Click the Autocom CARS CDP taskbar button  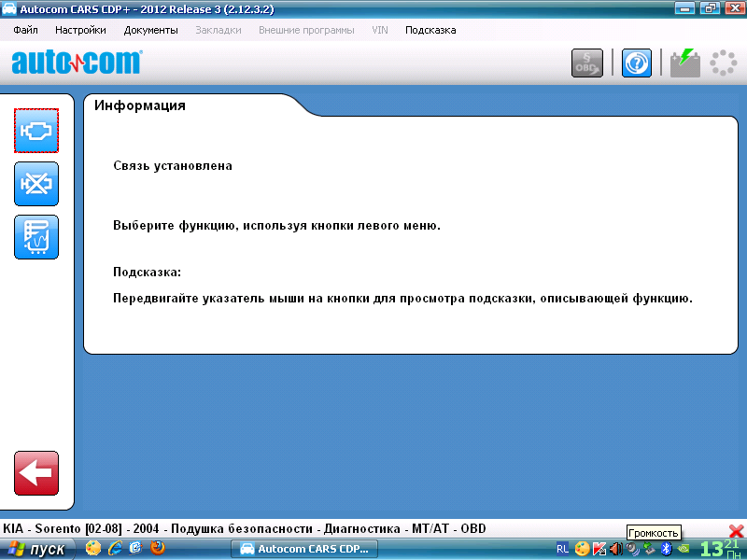pyautogui.click(x=305, y=549)
